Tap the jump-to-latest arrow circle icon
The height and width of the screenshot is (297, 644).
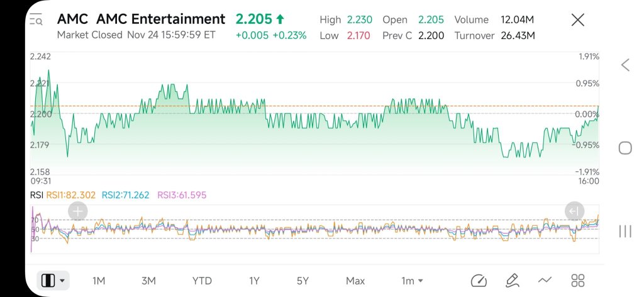point(574,211)
